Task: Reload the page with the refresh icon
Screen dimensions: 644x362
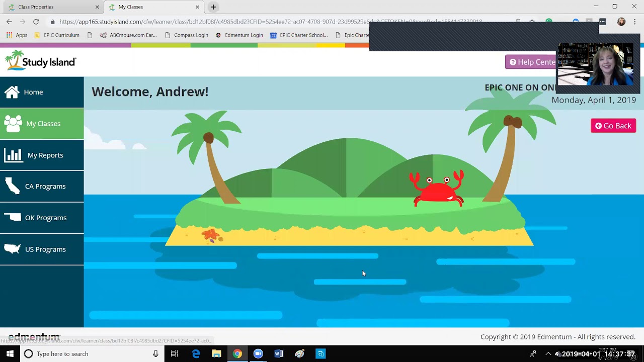Action: pyautogui.click(x=36, y=22)
